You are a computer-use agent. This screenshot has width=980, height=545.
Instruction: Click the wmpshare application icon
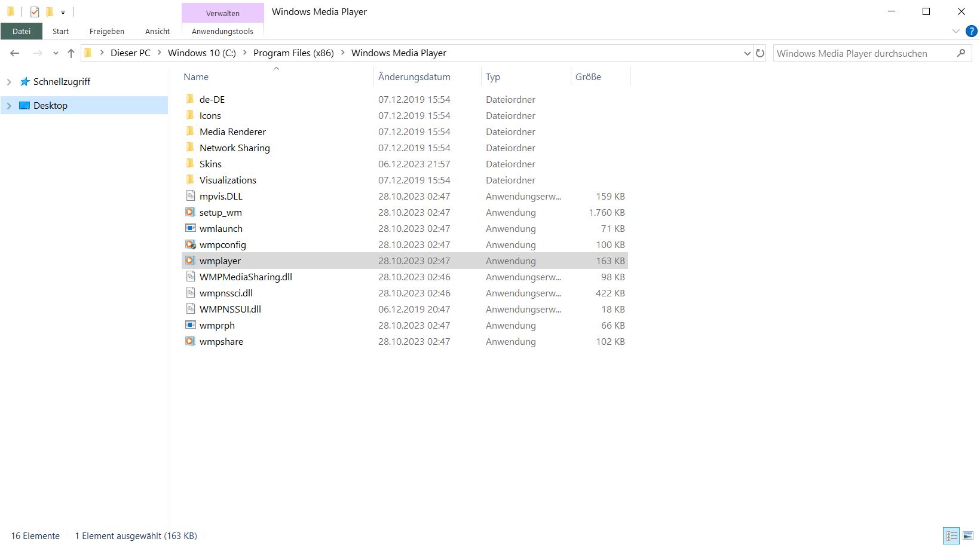(190, 341)
